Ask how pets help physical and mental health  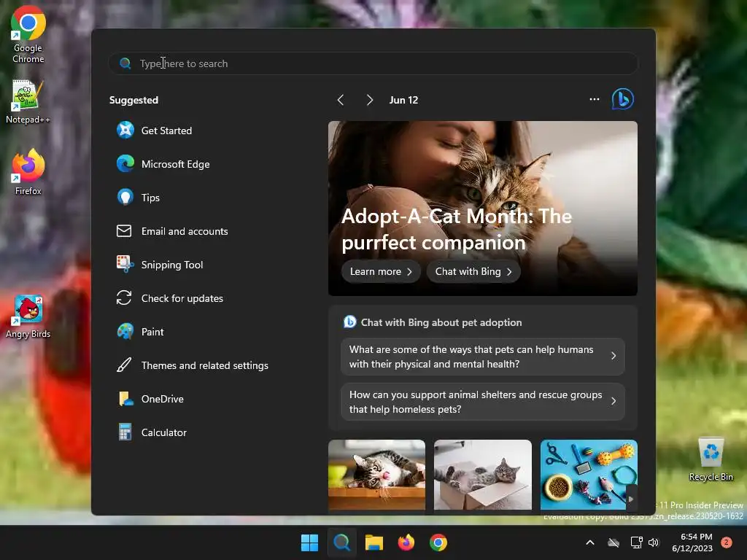(x=483, y=357)
